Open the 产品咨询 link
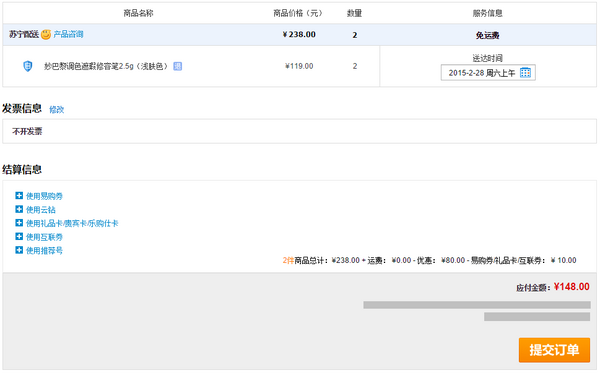600x373 pixels. (x=68, y=34)
